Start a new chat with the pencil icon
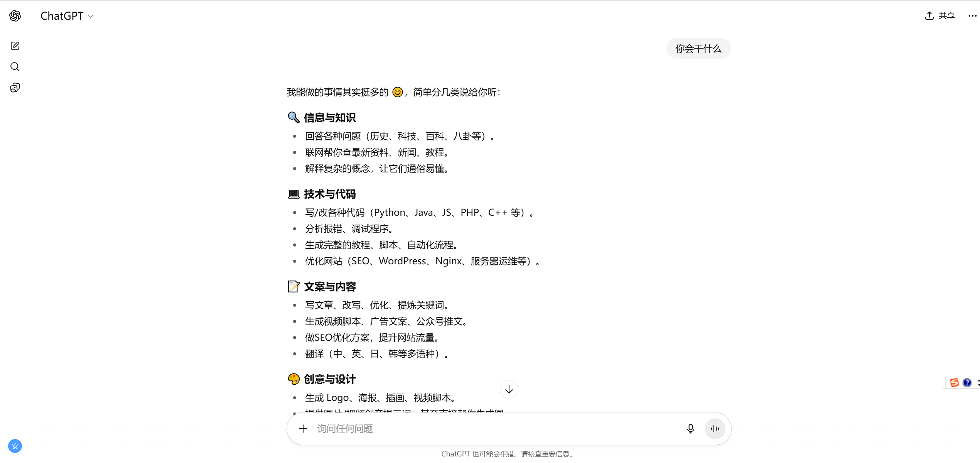Screen dimensions: 980x463 [15, 46]
